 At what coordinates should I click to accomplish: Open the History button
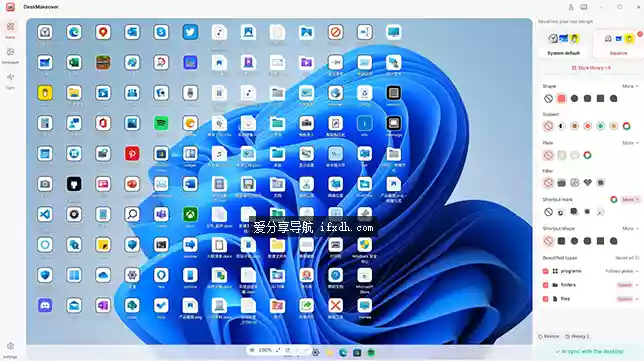577,336
